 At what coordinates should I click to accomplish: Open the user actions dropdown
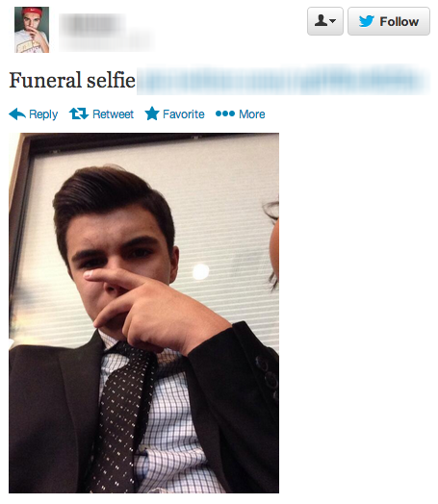tap(325, 21)
